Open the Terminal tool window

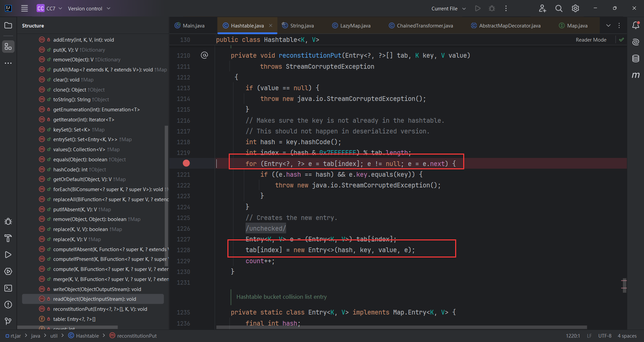click(x=8, y=288)
